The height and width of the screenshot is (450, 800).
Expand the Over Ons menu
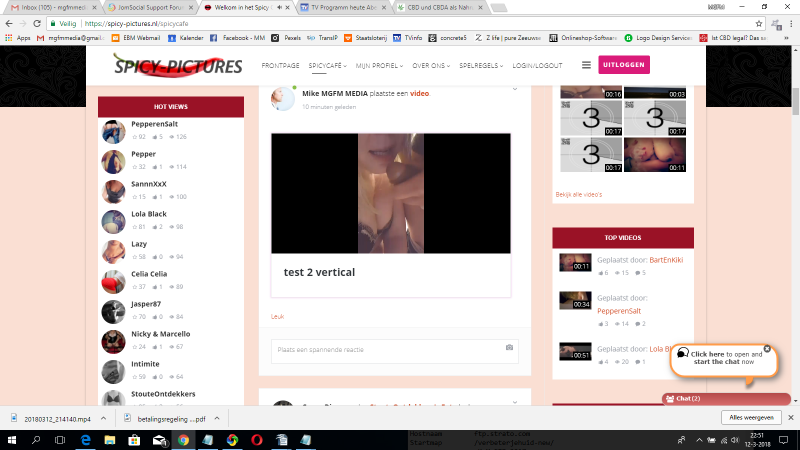tap(431, 65)
